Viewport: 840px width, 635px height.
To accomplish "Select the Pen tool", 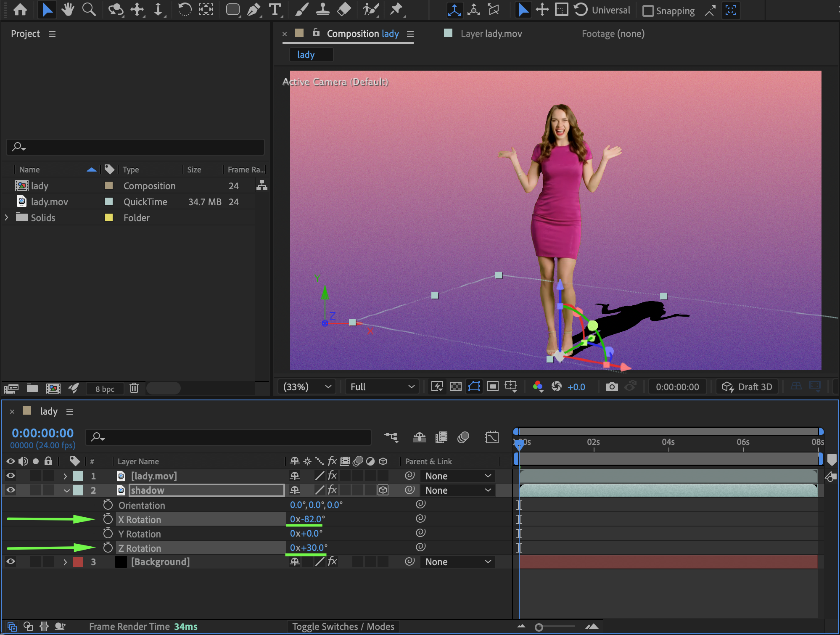I will coord(254,10).
